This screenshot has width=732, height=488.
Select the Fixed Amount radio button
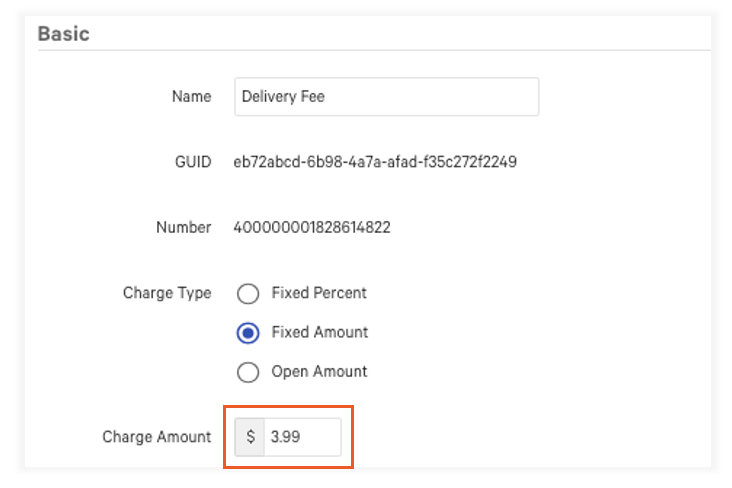(248, 333)
